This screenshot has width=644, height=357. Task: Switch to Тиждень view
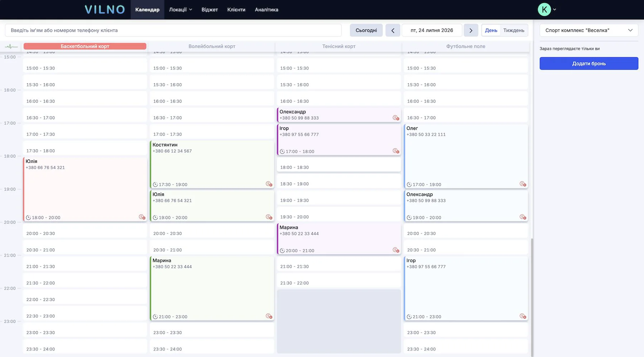[514, 30]
